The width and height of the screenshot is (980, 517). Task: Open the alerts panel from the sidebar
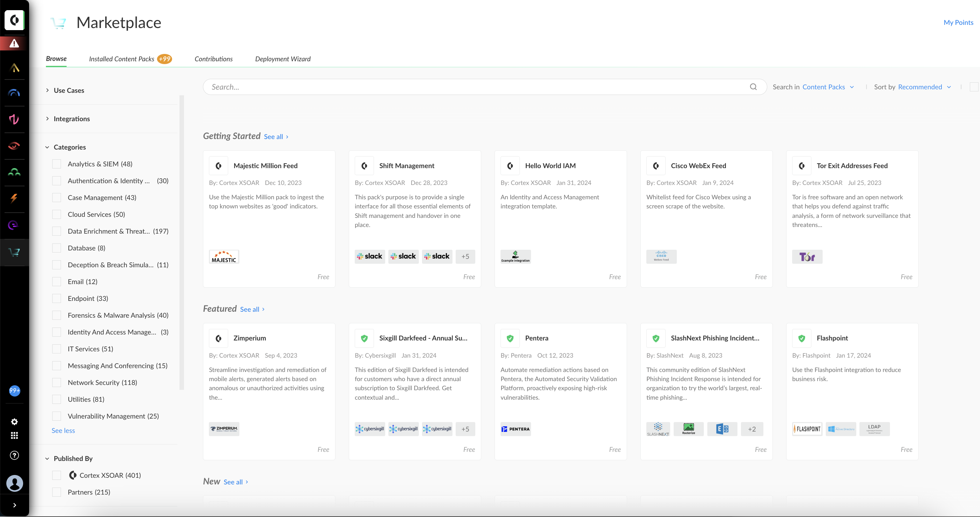pyautogui.click(x=14, y=43)
